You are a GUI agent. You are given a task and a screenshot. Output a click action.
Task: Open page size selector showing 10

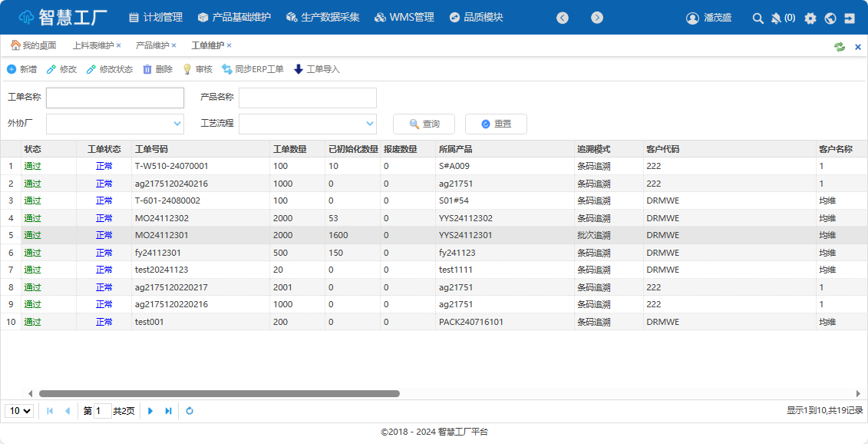(19, 411)
